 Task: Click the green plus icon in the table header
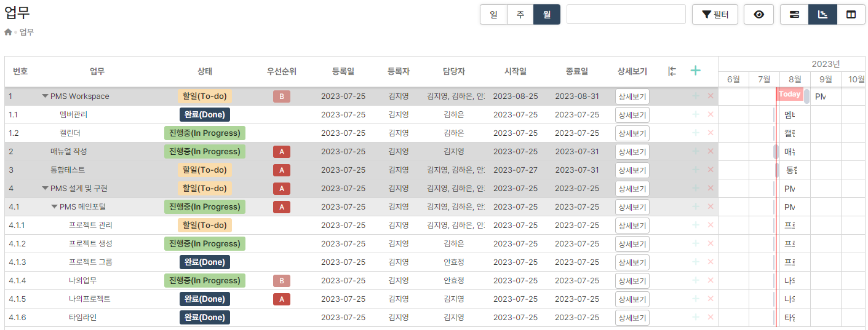coord(695,71)
